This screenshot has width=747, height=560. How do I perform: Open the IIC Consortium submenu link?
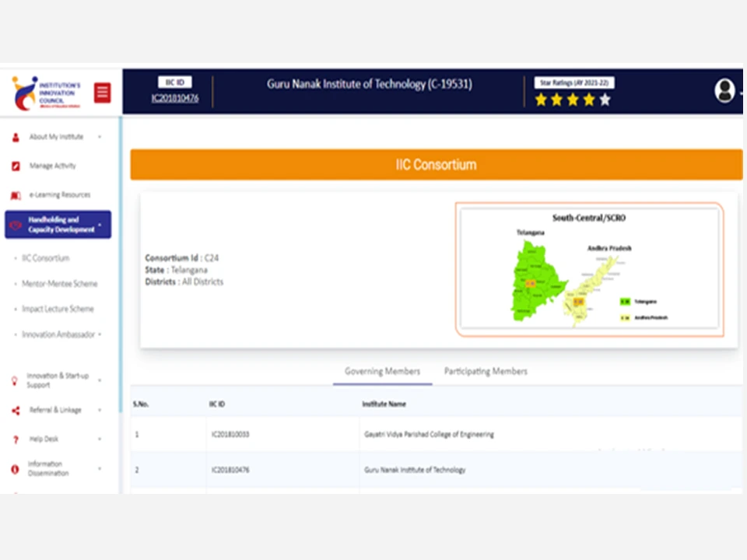point(46,258)
